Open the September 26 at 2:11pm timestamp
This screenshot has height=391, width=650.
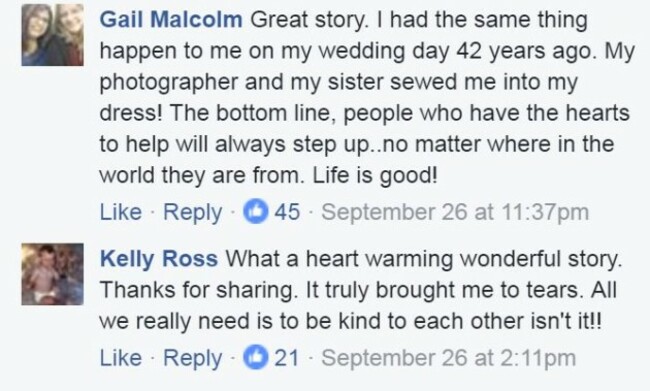click(x=449, y=358)
